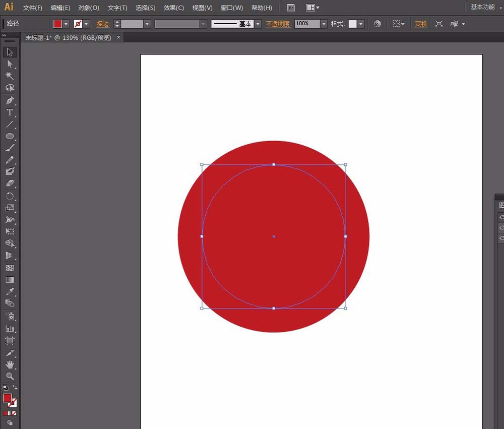Viewport: 504px width, 429px height.
Task: Open the 视图(V) menu
Action: [203, 8]
